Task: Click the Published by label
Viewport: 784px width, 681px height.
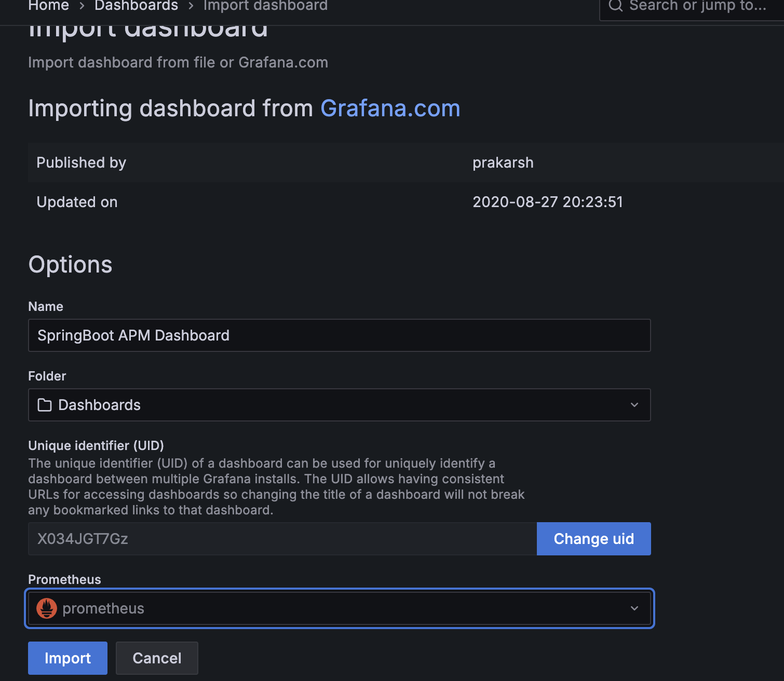Action: click(81, 162)
